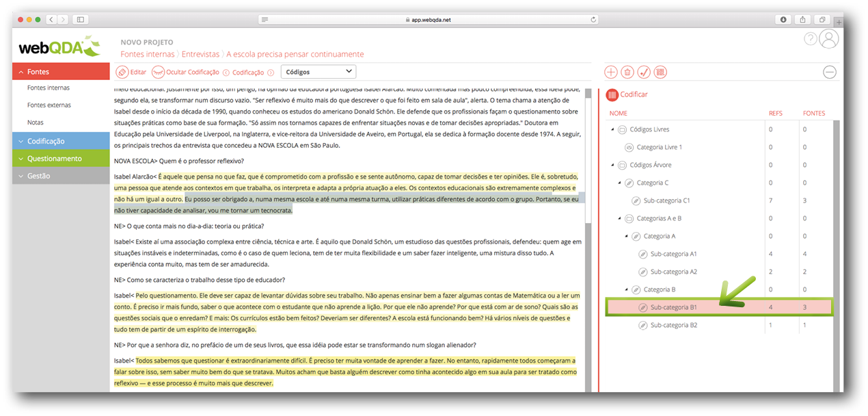Click the Sub-categoria B1 node icon
This screenshot has width=868, height=416.
click(x=643, y=307)
